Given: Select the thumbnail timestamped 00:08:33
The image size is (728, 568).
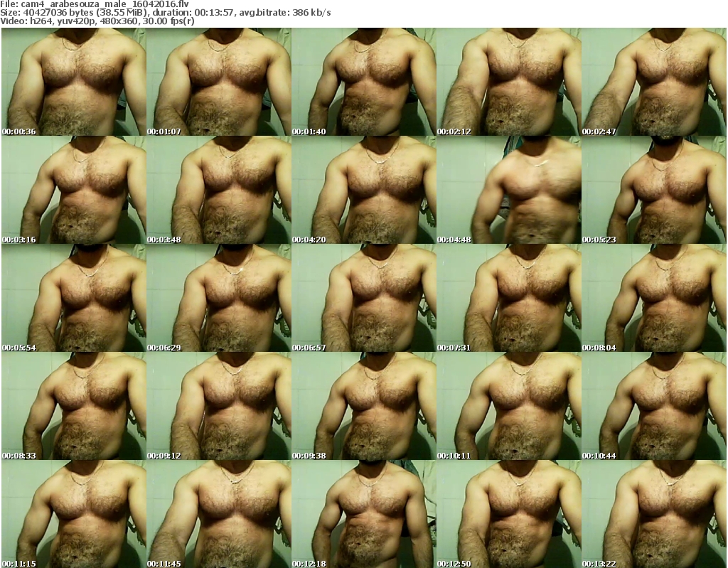Looking at the screenshot, I should click(x=74, y=406).
